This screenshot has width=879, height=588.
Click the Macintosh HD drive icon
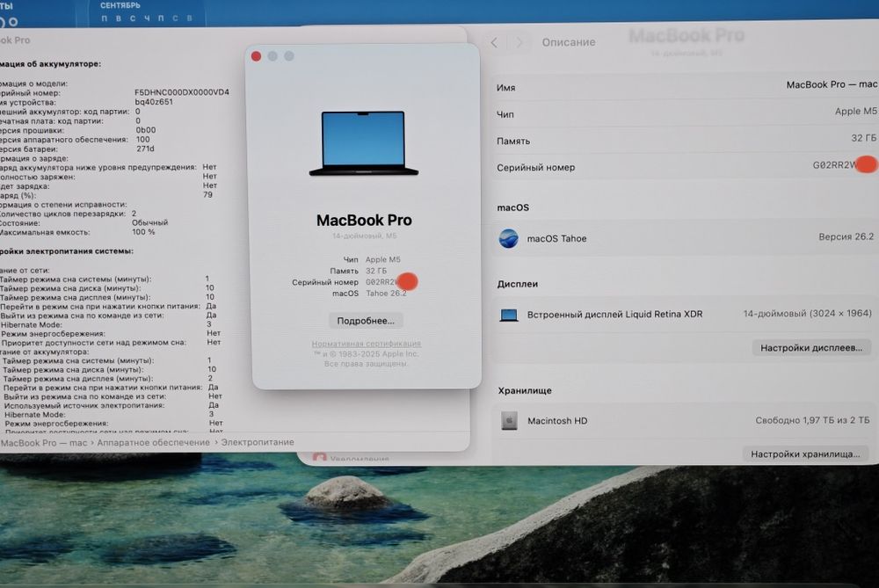tap(509, 420)
